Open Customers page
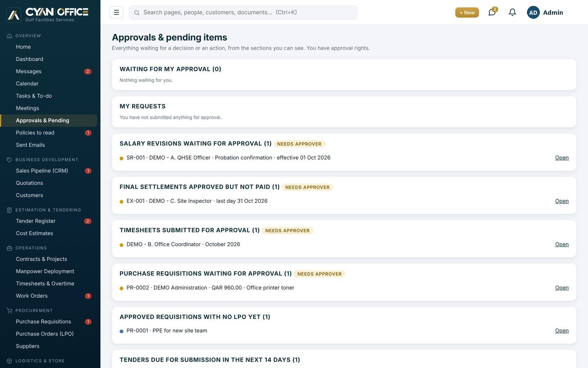This screenshot has height=368, width=588. pos(49,195)
